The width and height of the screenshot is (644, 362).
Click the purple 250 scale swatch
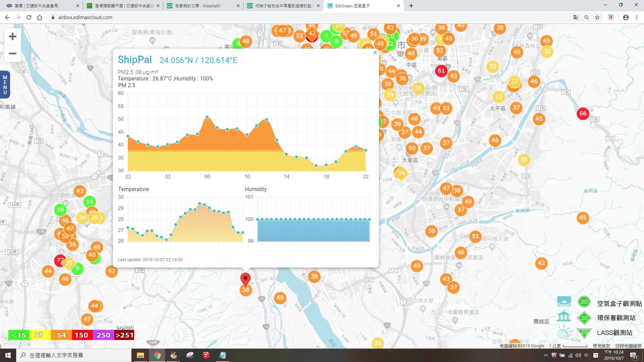103,335
